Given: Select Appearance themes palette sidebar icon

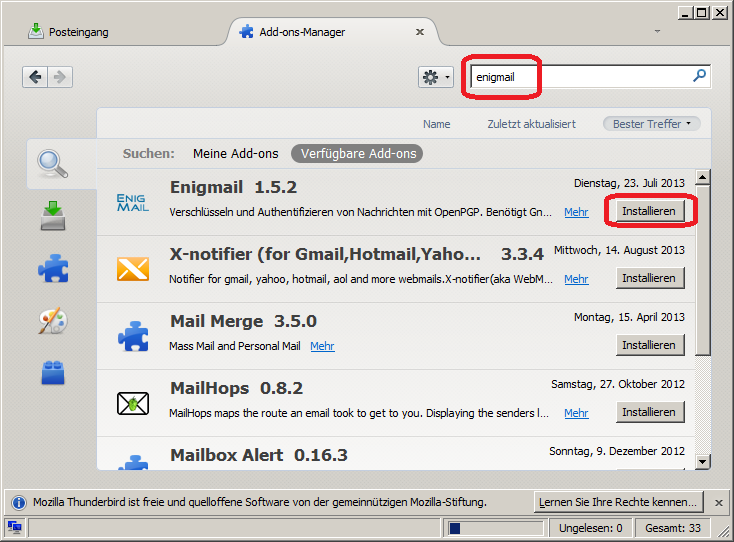Looking at the screenshot, I should click(52, 320).
